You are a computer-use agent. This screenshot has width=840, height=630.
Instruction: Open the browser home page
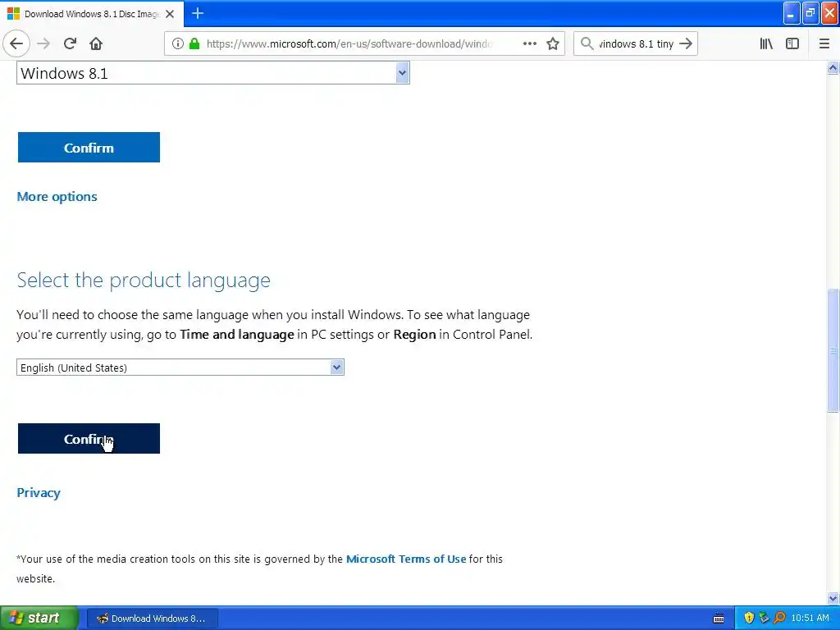pyautogui.click(x=96, y=43)
